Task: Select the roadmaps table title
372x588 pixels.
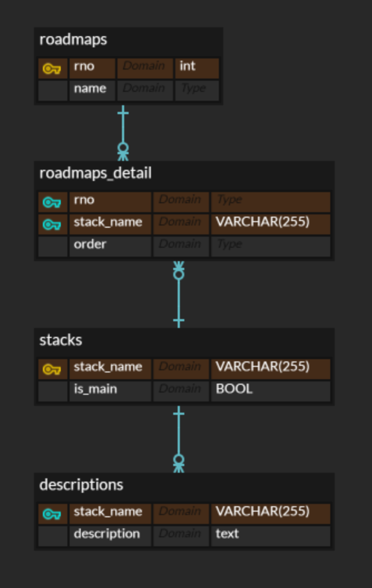Action: (74, 40)
